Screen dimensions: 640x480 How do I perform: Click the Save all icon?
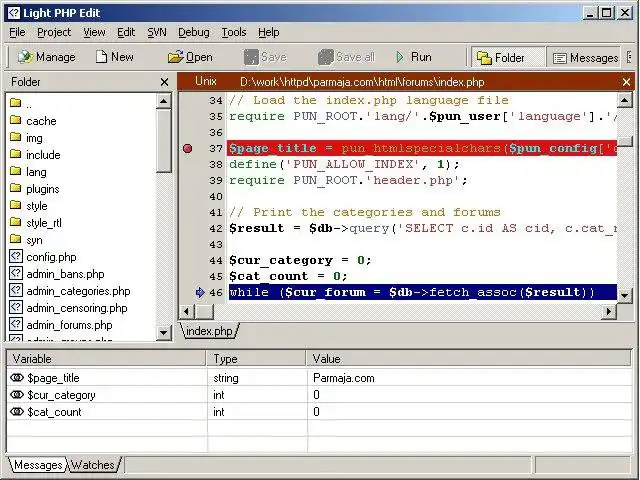coord(326,57)
